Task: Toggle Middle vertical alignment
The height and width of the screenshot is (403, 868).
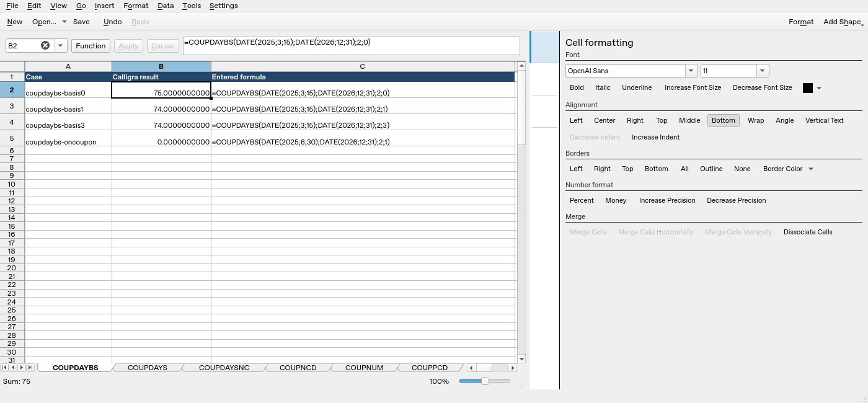Action: tap(689, 120)
